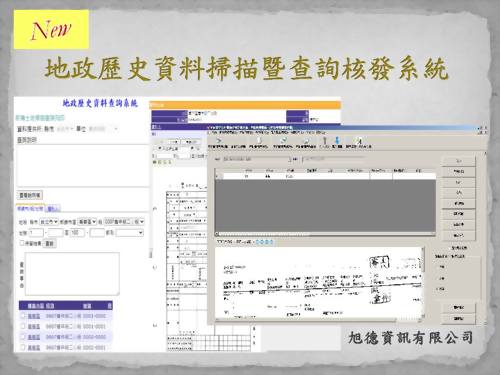Click the bottommost button in the front window's right column
The height and width of the screenshot is (375, 500).
(x=458, y=318)
